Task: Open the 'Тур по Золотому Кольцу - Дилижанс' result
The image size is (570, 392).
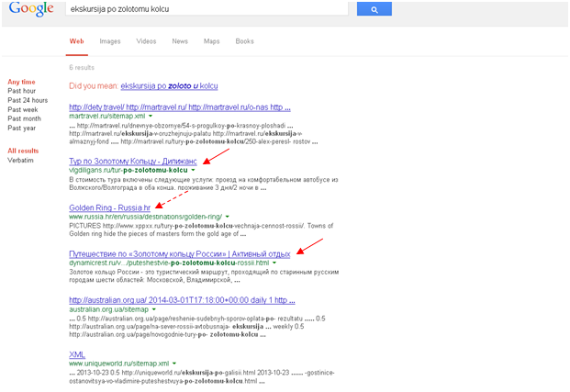Action: pos(132,161)
